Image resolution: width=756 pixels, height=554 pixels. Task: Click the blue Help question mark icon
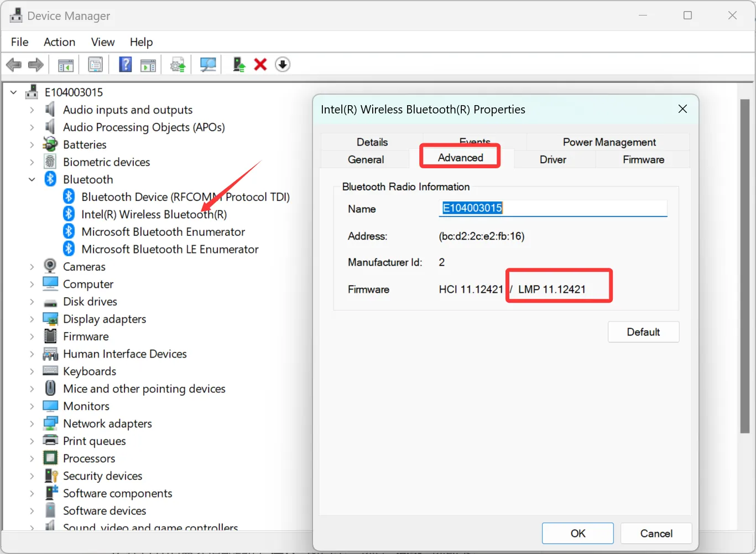pyautogui.click(x=126, y=65)
